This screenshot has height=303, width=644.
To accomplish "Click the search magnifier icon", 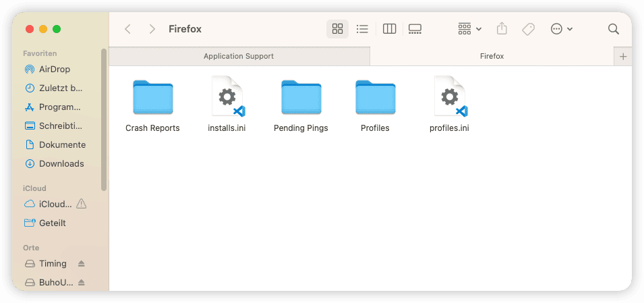I will pyautogui.click(x=614, y=29).
